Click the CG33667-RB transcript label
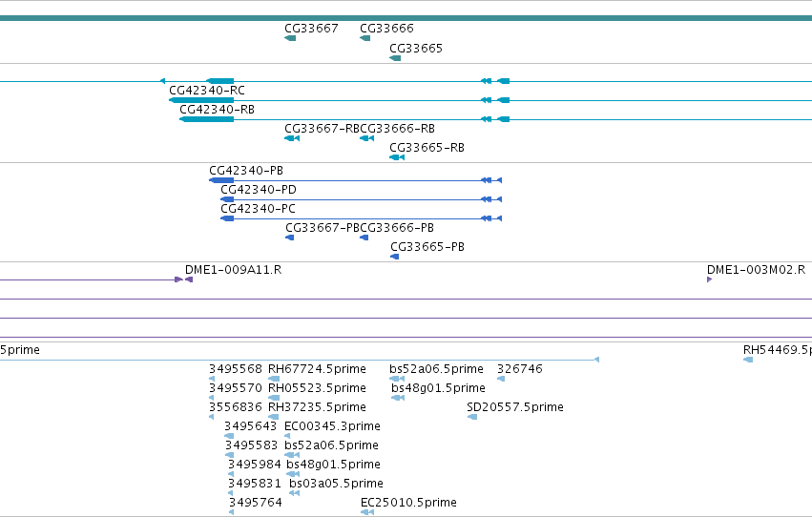The width and height of the screenshot is (812, 517). point(322,129)
